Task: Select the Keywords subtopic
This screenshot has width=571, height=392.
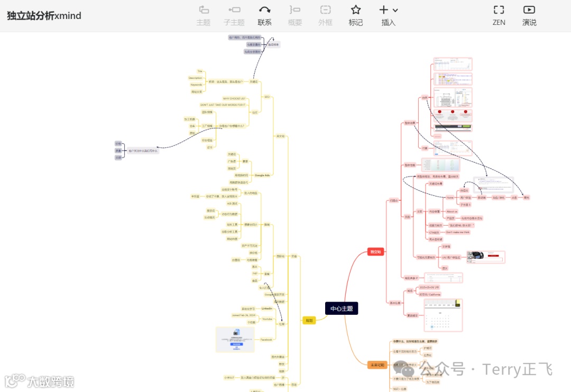Action: (x=196, y=85)
